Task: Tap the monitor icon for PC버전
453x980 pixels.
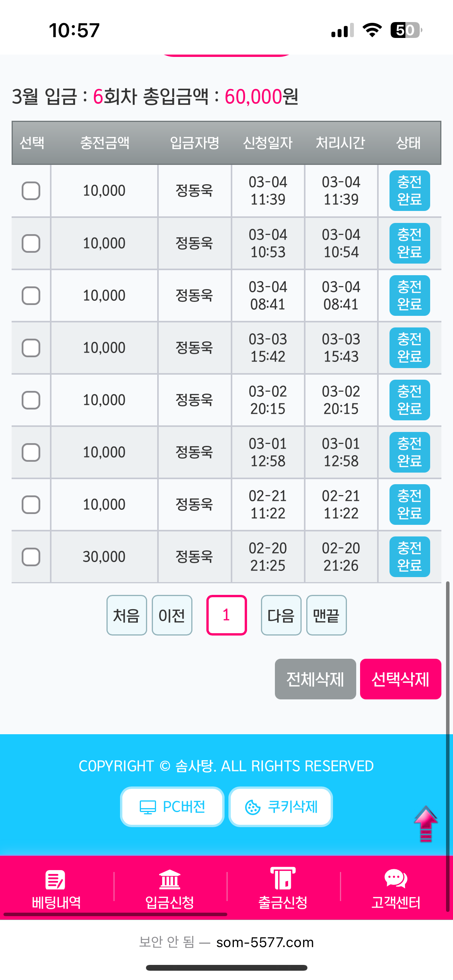Action: (148, 807)
